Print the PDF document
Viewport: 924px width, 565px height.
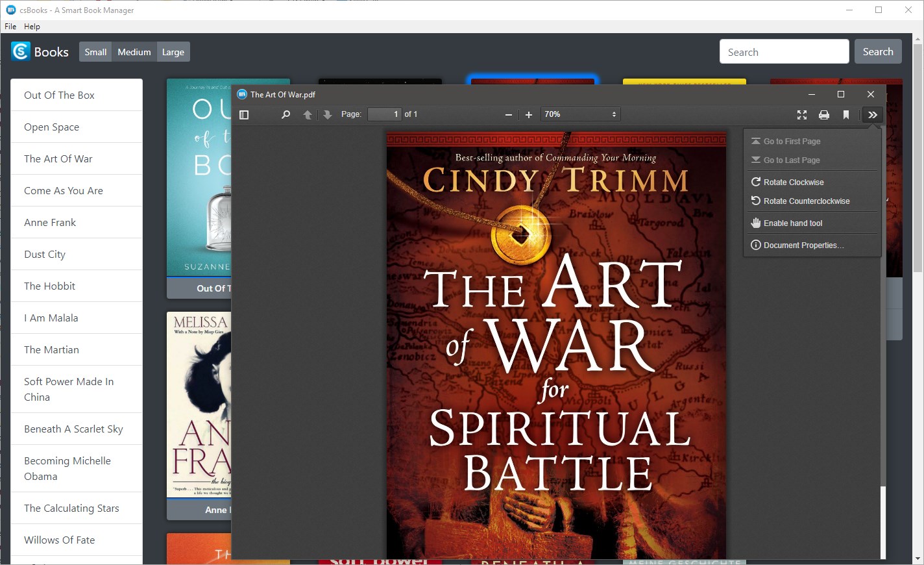(x=824, y=115)
